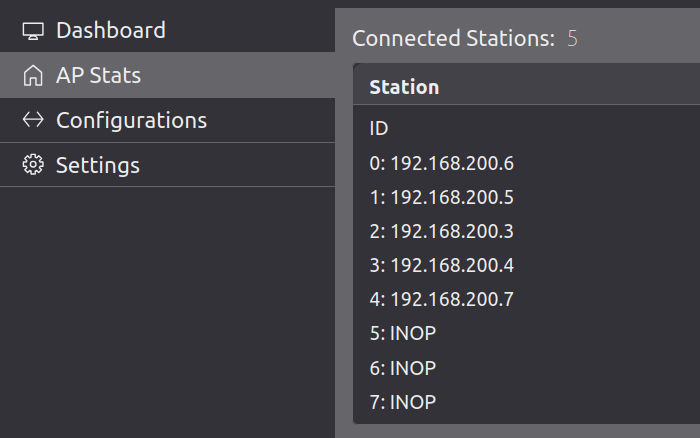Choose the station 7 INOP entry
The height and width of the screenshot is (438, 700).
403,402
